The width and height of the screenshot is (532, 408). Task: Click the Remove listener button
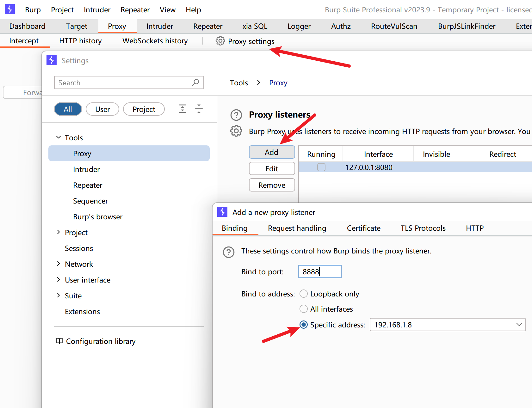coord(272,185)
